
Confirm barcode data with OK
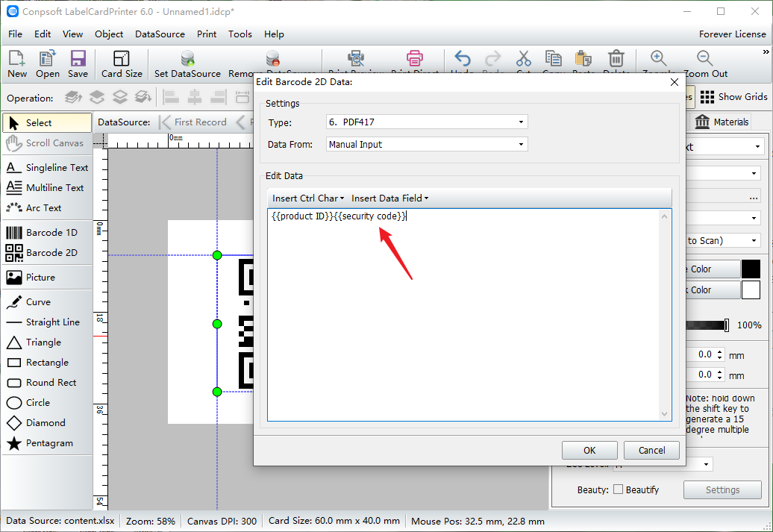click(589, 450)
